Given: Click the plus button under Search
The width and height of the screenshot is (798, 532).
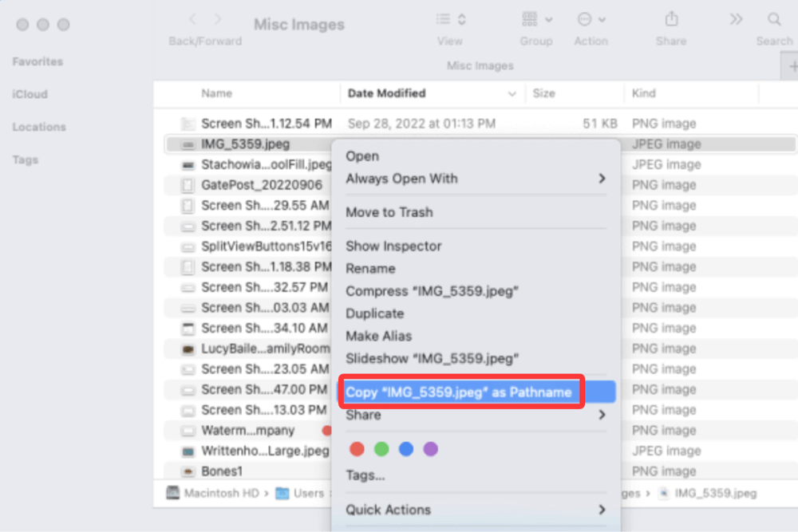Looking at the screenshot, I should [790, 67].
